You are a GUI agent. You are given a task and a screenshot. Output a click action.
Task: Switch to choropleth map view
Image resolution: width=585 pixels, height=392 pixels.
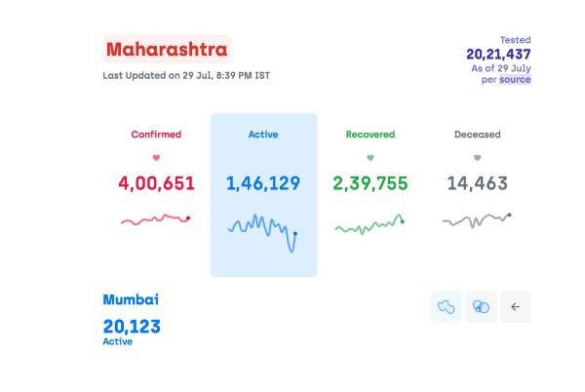click(447, 306)
